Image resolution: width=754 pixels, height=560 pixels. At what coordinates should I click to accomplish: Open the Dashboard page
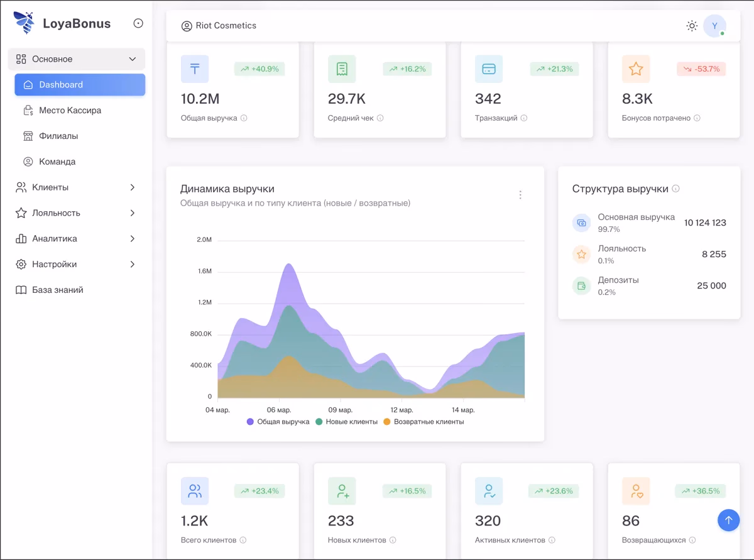tap(80, 85)
